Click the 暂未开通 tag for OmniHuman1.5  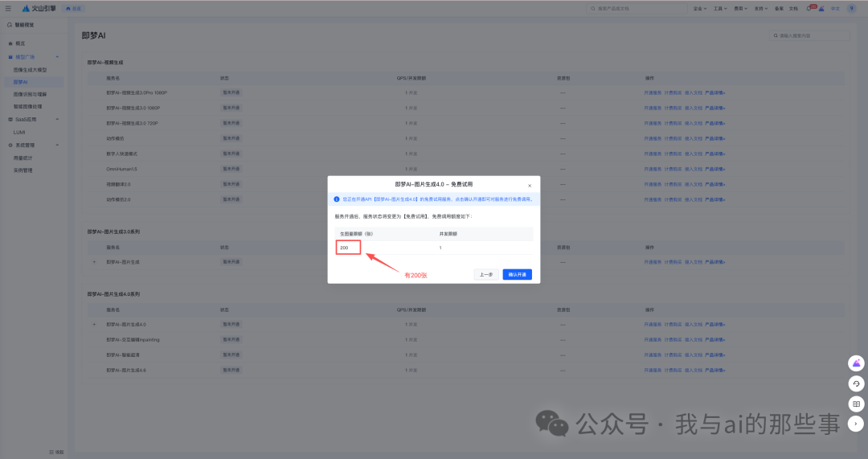pyautogui.click(x=231, y=169)
